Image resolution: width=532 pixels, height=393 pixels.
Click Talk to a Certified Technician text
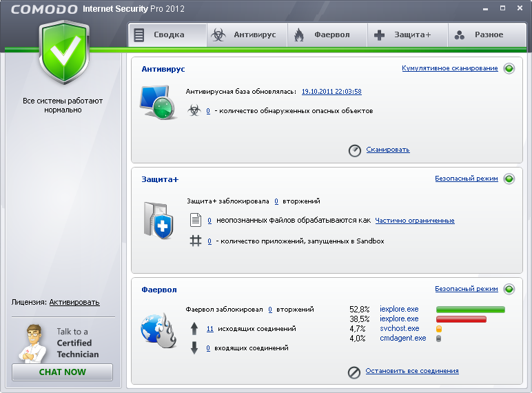[78, 343]
